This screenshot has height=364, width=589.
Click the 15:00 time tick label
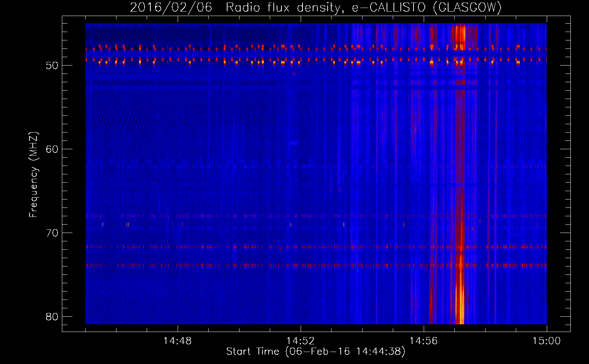pos(547,341)
